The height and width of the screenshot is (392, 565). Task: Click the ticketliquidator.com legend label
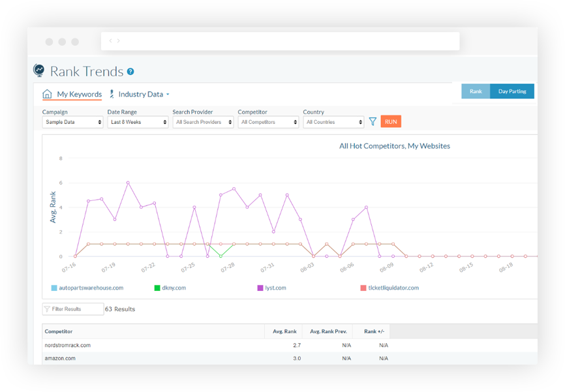[x=393, y=288]
